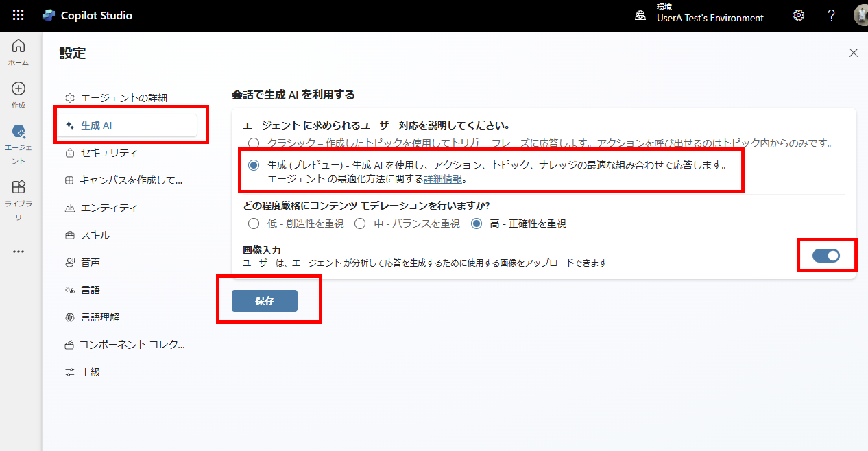
Task: Toggle the image input (画像入力) switch
Action: tap(825, 256)
